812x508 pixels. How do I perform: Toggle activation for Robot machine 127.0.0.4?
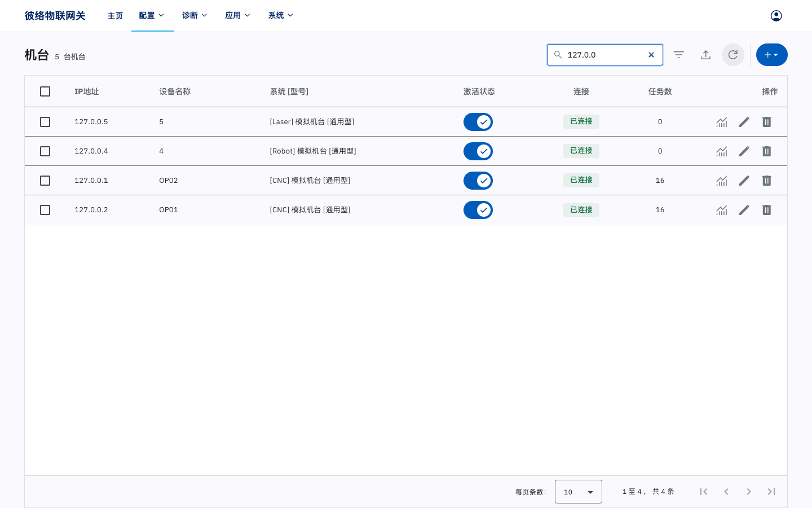478,151
